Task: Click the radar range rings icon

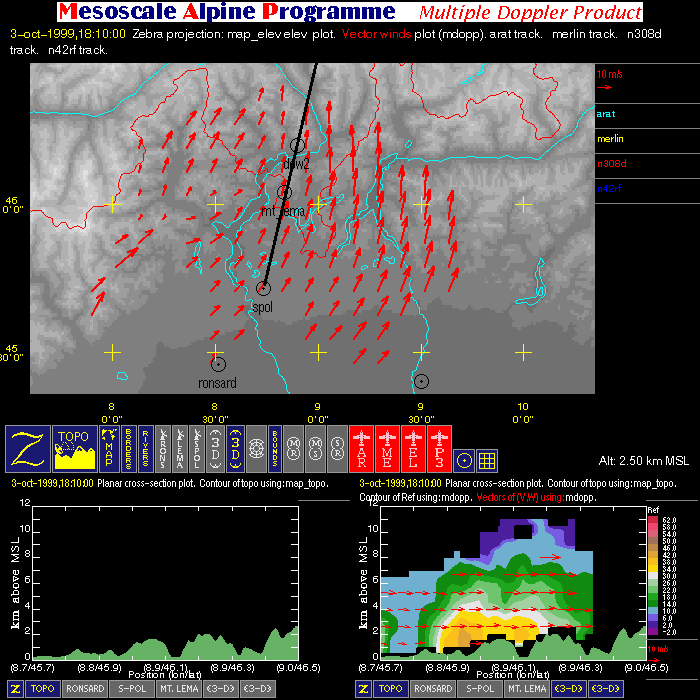Action: click(256, 448)
